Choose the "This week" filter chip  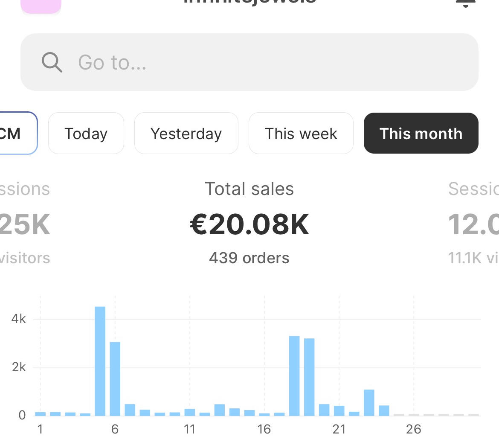[301, 134]
